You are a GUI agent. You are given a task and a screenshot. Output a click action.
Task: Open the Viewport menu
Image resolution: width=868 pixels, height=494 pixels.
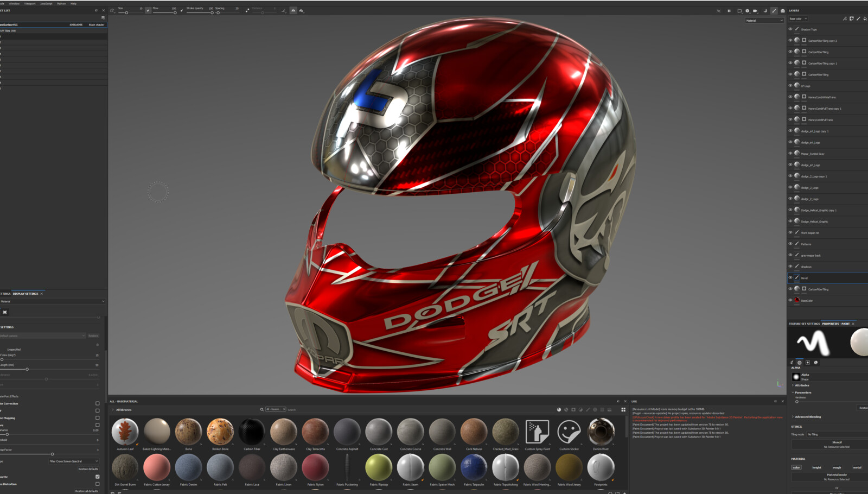(x=30, y=3)
